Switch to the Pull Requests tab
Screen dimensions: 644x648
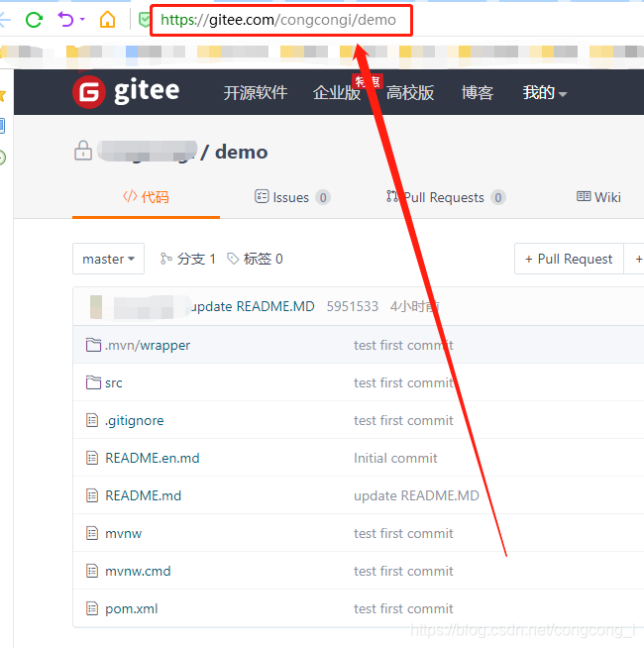pyautogui.click(x=446, y=197)
